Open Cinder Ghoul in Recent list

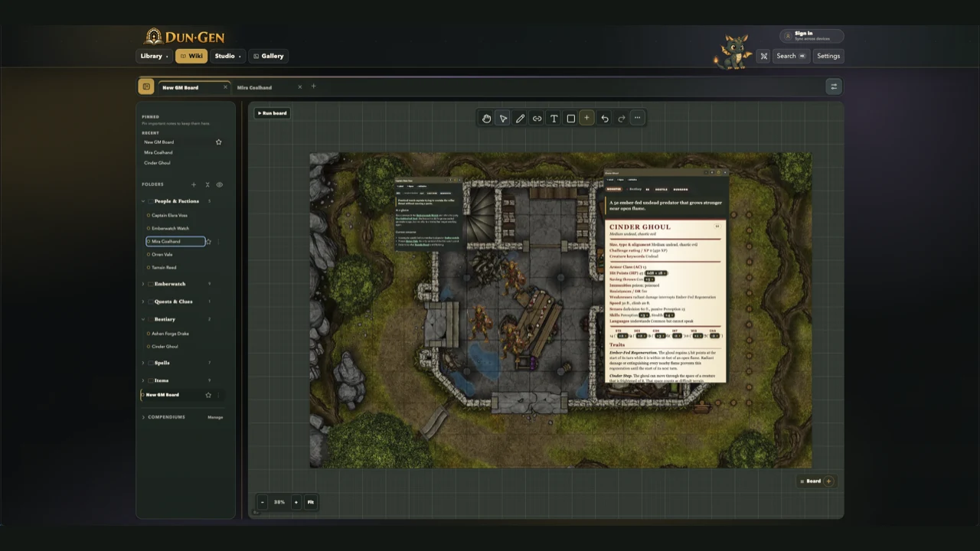point(158,163)
